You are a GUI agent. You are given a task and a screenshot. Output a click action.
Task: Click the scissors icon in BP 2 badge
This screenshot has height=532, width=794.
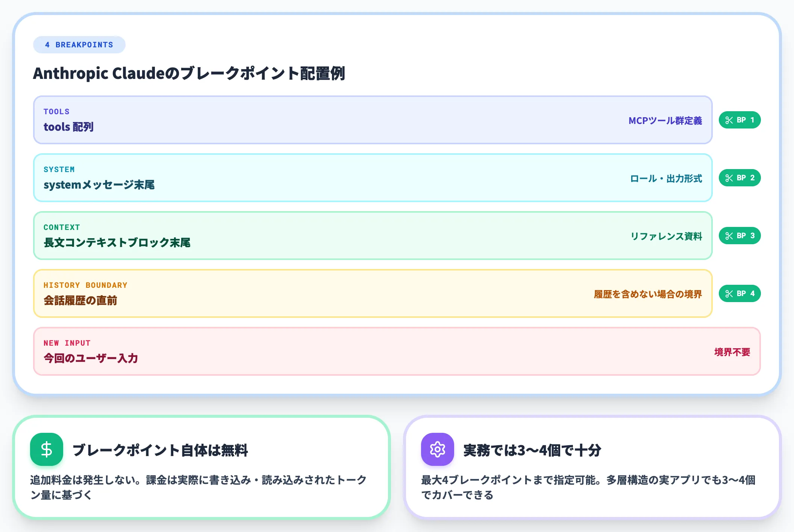(x=729, y=178)
